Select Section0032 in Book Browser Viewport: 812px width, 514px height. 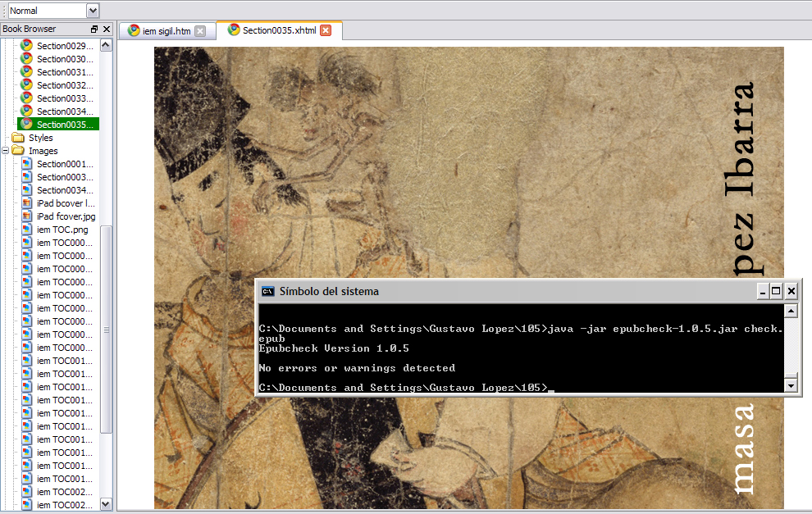pos(65,85)
